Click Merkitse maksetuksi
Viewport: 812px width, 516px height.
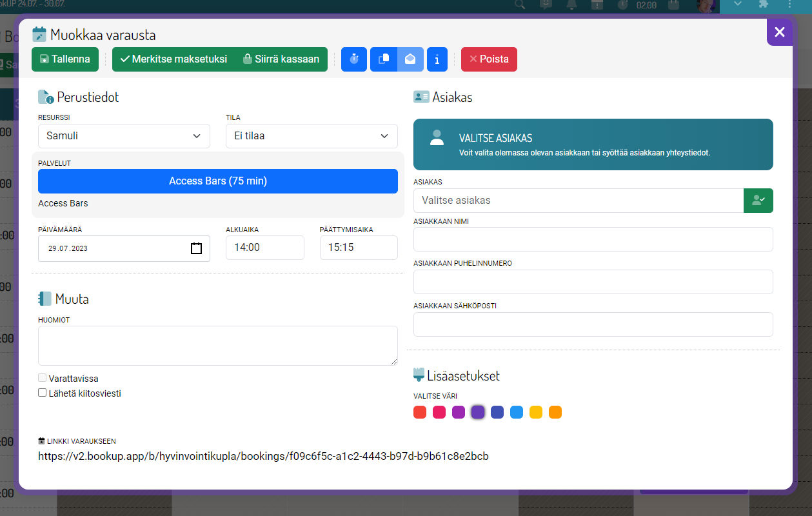click(173, 59)
